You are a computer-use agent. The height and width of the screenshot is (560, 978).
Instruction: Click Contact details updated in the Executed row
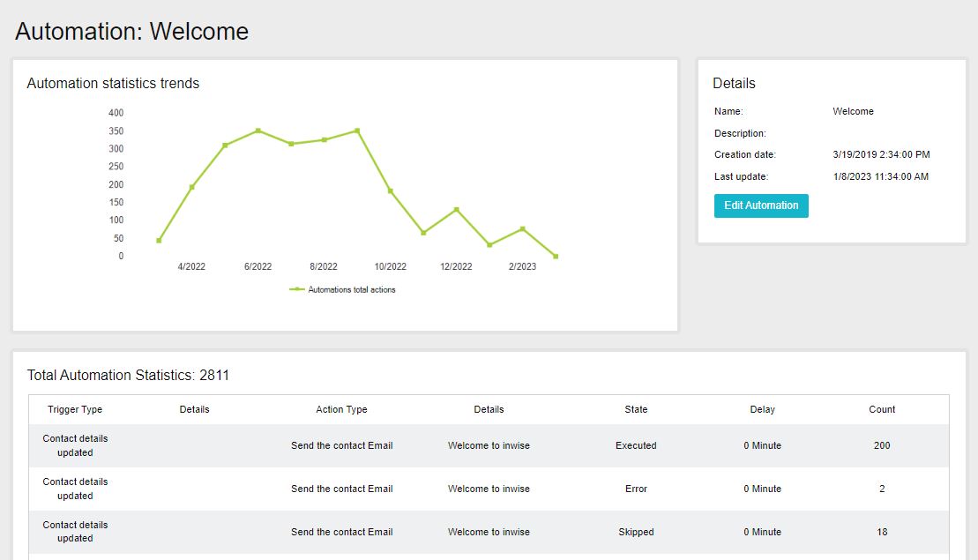coord(75,446)
